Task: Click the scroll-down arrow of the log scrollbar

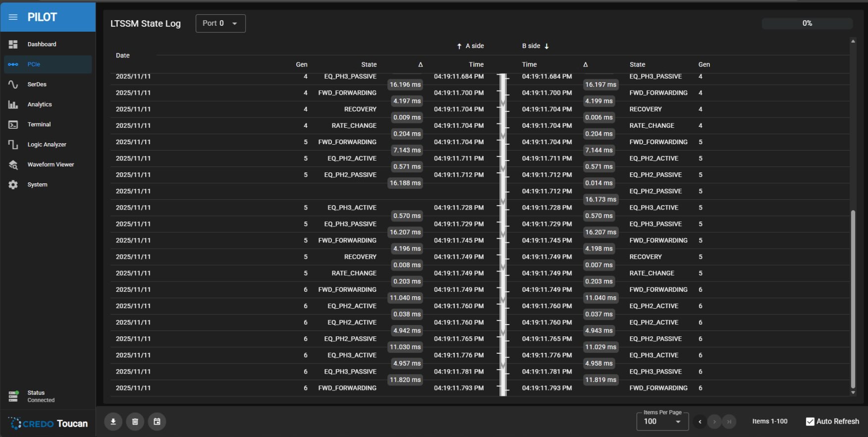Action: click(853, 392)
